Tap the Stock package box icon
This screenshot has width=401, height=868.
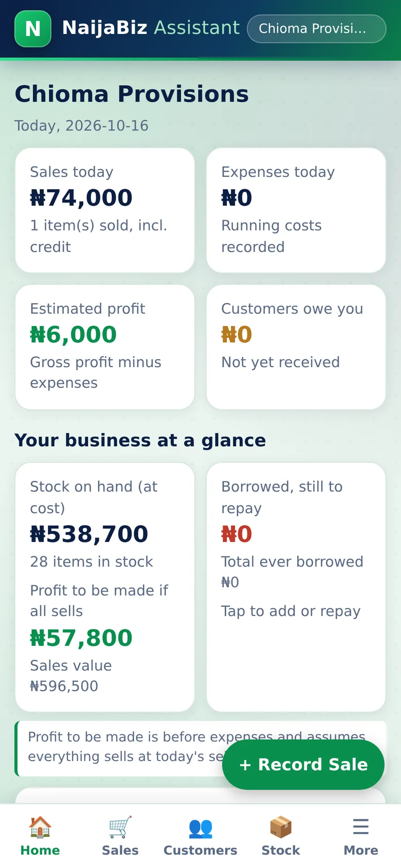pyautogui.click(x=281, y=827)
